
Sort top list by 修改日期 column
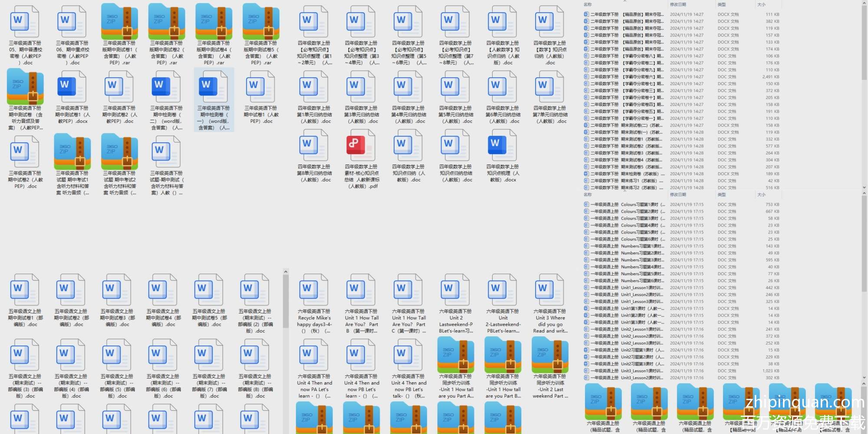678,4
